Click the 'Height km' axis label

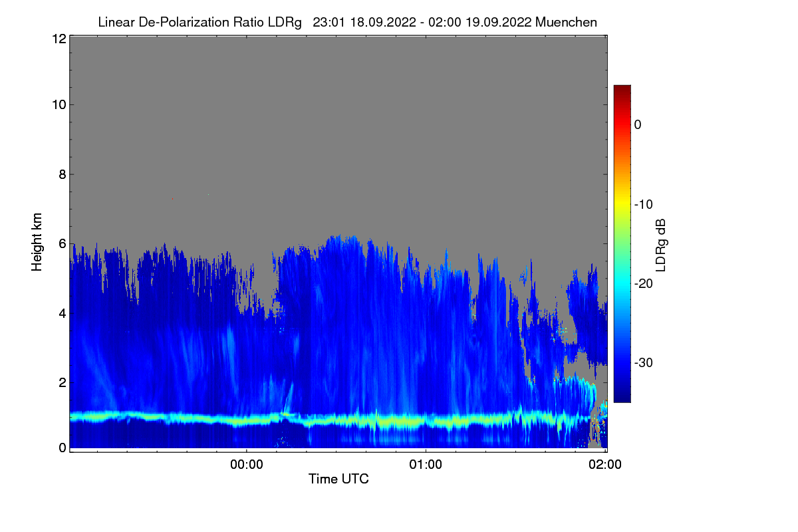37,242
